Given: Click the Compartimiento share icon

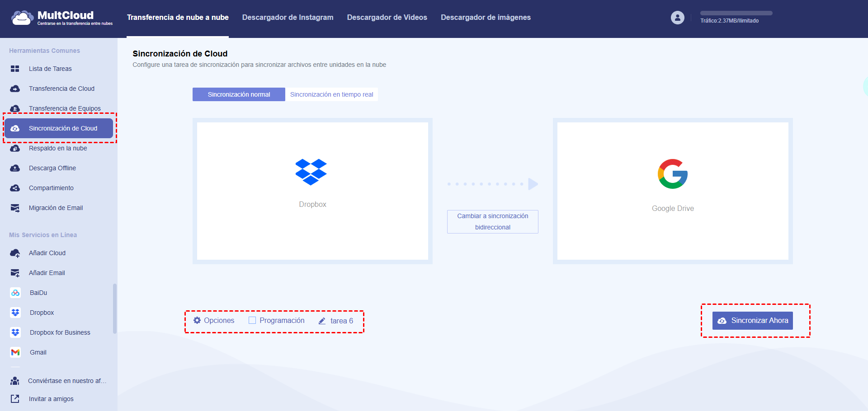Looking at the screenshot, I should click(x=15, y=188).
